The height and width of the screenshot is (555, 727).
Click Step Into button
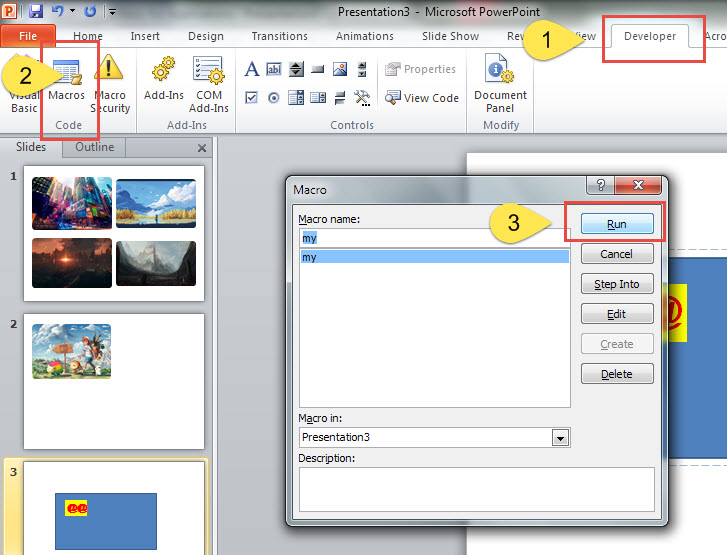click(x=617, y=284)
